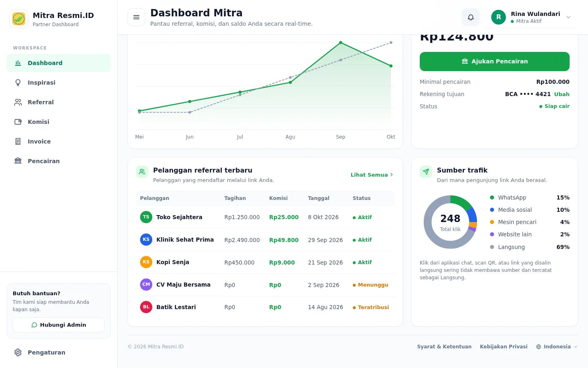Click Toko Sejahtera customer name

pyautogui.click(x=179, y=217)
